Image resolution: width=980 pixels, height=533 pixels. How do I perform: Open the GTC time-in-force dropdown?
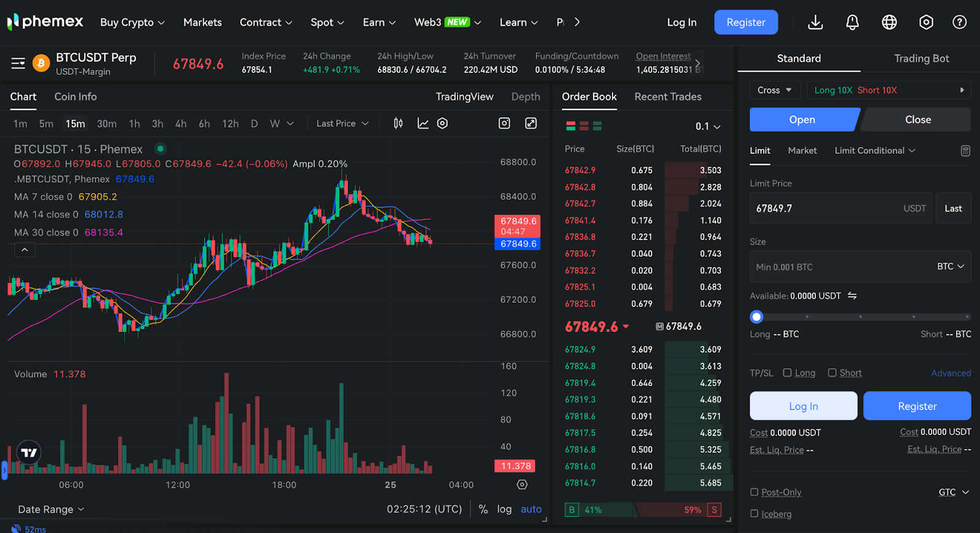[954, 492]
